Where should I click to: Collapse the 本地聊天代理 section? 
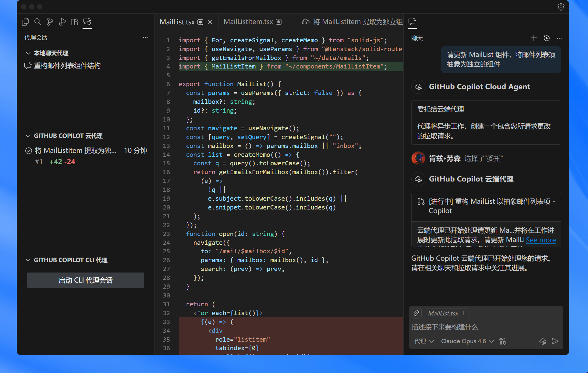28,53
